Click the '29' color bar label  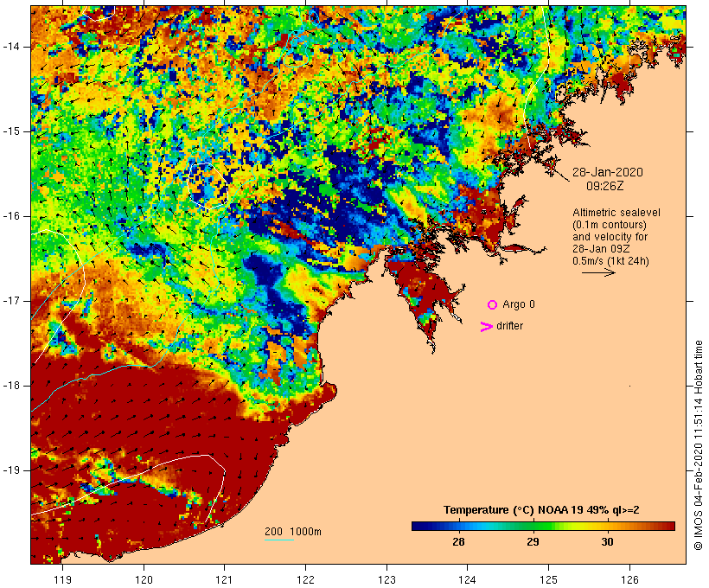[533, 541]
